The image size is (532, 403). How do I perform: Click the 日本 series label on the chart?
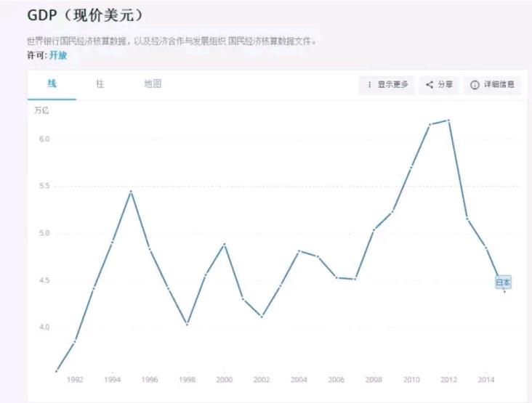pos(503,282)
